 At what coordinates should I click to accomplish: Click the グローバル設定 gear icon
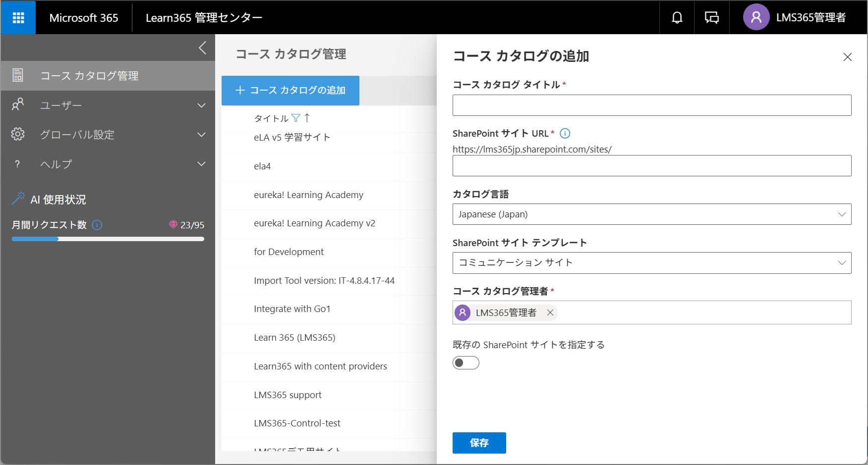tap(18, 134)
